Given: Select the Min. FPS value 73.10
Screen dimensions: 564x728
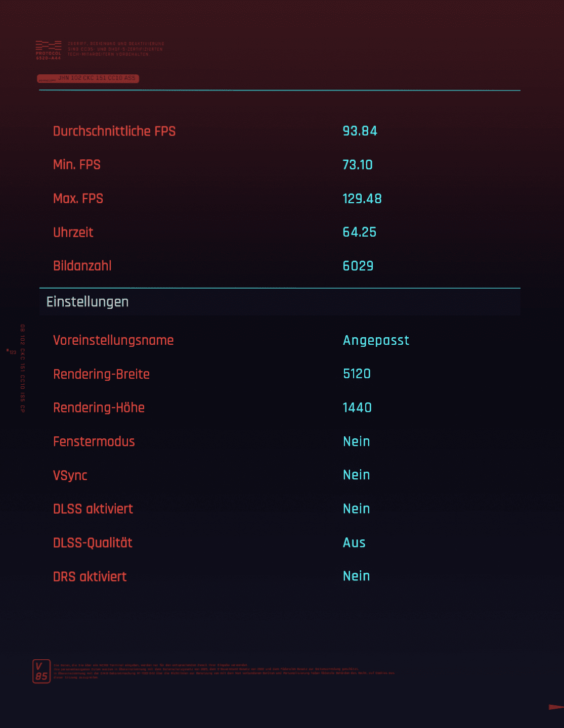Looking at the screenshot, I should [x=358, y=165].
